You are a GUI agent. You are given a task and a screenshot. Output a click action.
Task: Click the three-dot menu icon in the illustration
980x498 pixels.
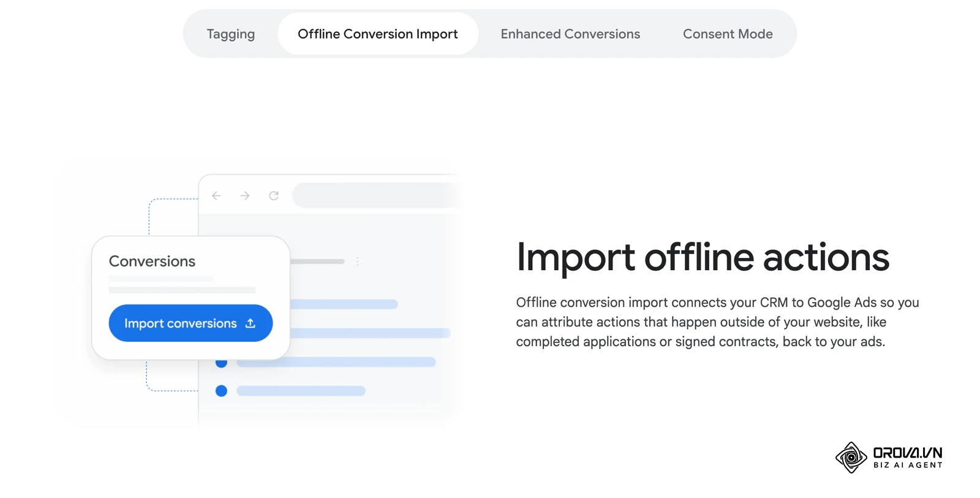pyautogui.click(x=358, y=262)
